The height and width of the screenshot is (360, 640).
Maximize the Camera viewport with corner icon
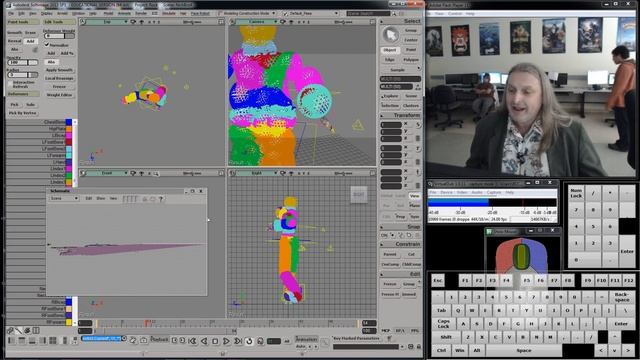click(372, 22)
